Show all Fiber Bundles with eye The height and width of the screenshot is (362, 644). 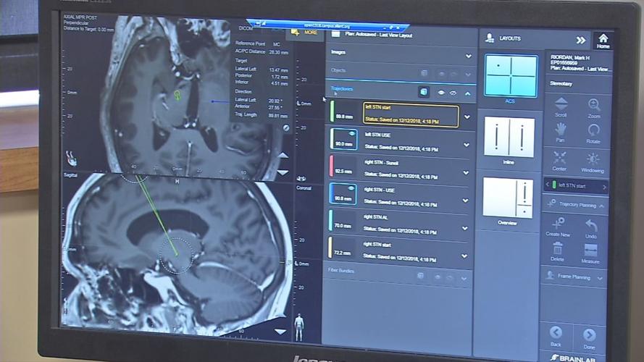coord(438,277)
